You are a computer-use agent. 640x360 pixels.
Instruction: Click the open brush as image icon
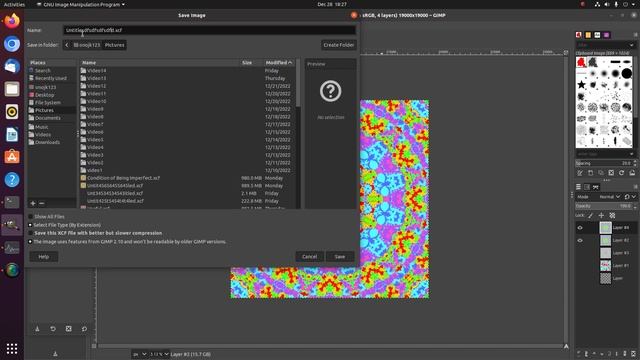632,173
